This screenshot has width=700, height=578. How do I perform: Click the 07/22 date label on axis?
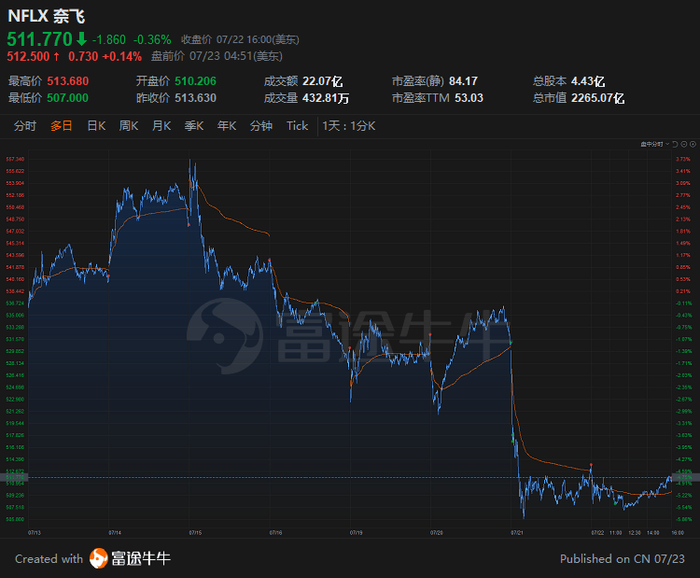[x=597, y=532]
